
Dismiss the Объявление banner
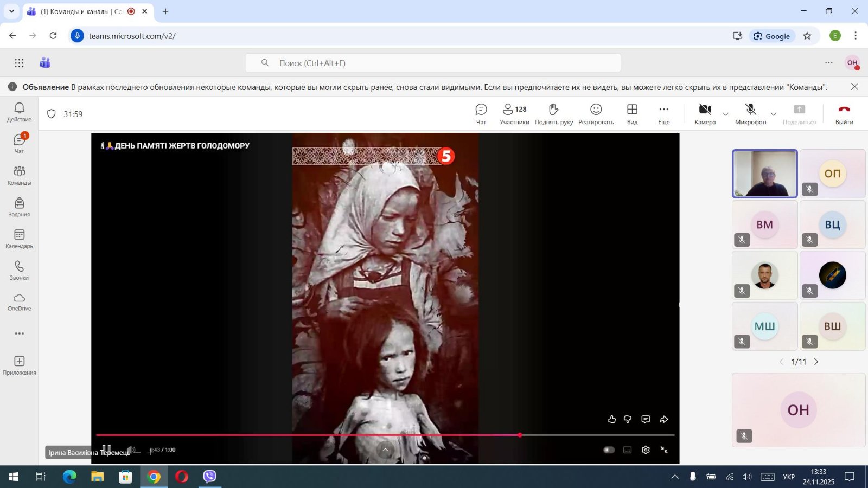[x=854, y=87]
